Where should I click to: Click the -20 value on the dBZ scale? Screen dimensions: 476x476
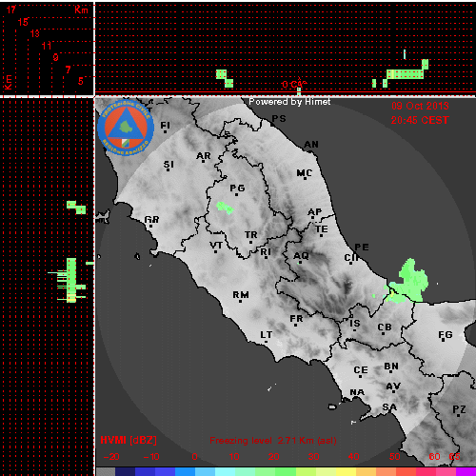tap(111, 457)
